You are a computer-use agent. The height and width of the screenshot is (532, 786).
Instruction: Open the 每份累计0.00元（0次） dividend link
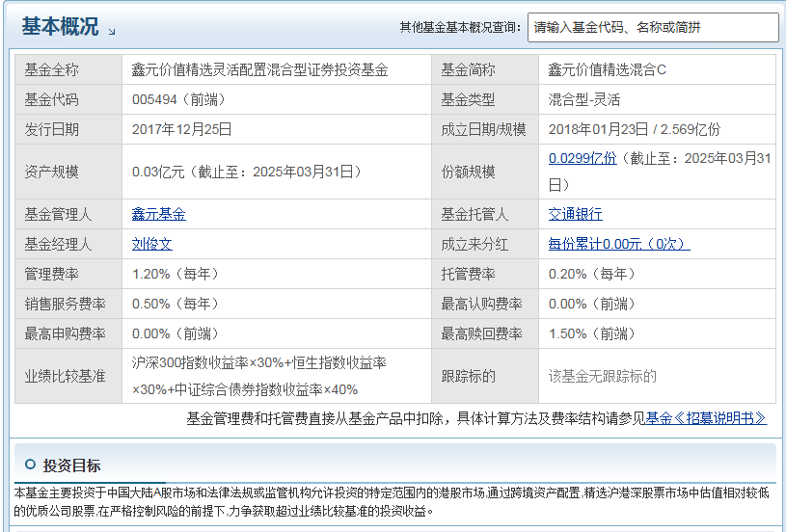click(619, 245)
